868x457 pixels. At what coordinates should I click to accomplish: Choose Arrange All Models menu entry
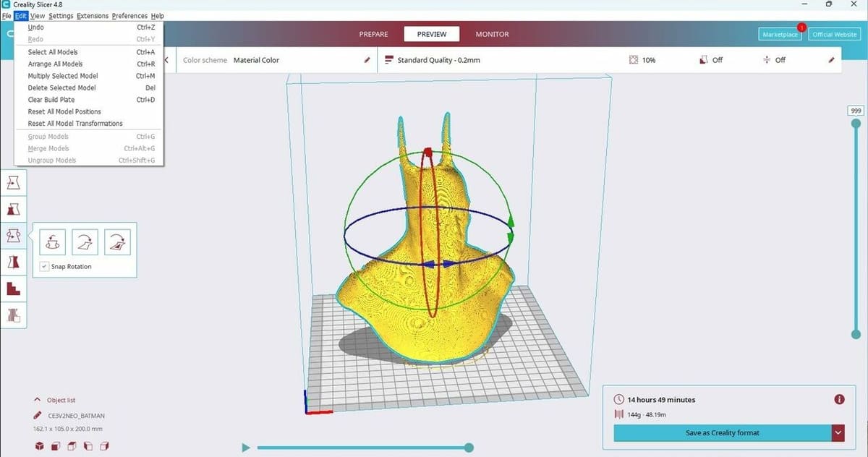pyautogui.click(x=90, y=64)
